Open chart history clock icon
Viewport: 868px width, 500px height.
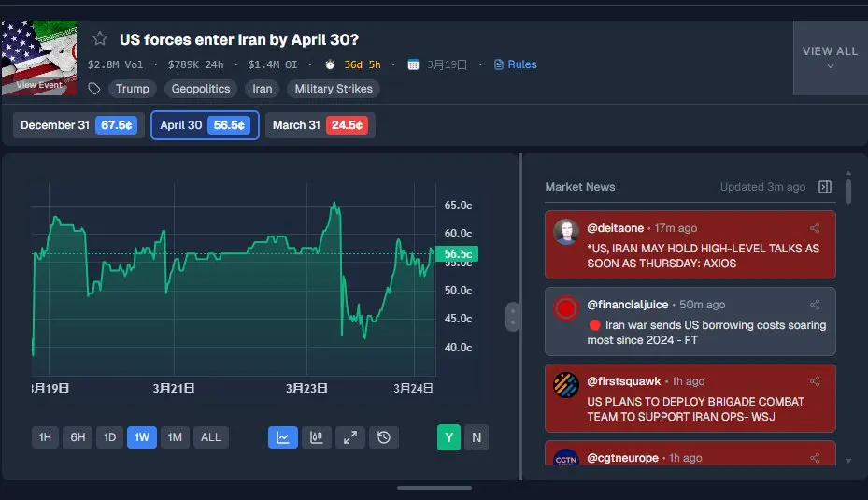pos(384,437)
